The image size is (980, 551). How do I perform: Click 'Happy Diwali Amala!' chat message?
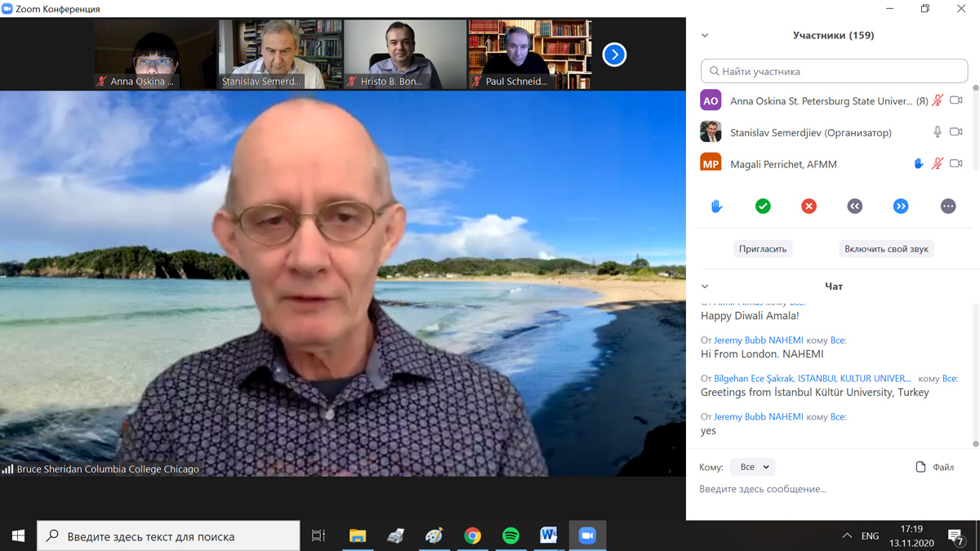click(750, 316)
